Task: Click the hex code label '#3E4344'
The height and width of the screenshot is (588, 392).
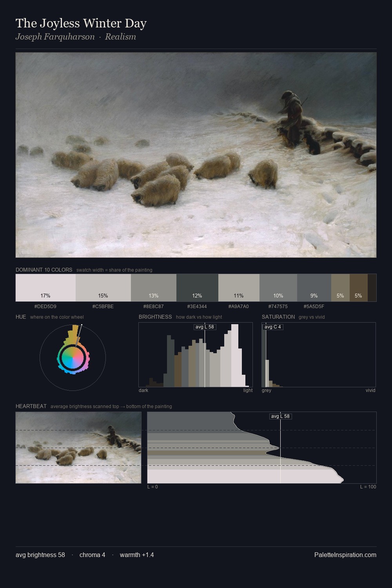Action: pos(197,307)
